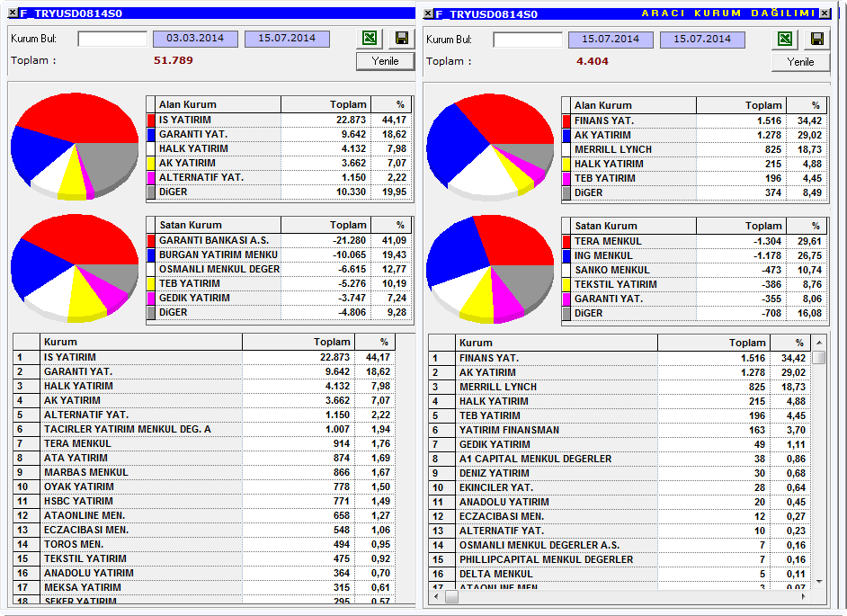Click the right table scroll down arrow
847x616 pixels.
click(819, 582)
